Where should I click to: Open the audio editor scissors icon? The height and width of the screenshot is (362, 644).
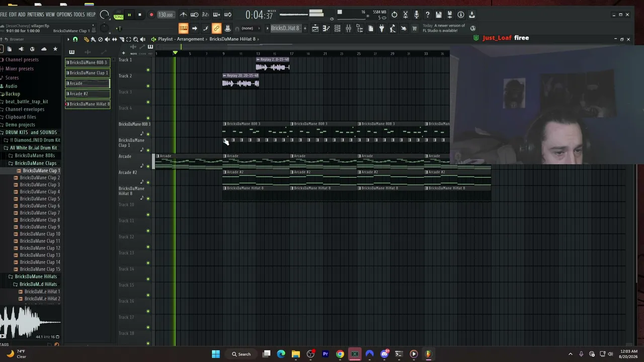[406, 15]
